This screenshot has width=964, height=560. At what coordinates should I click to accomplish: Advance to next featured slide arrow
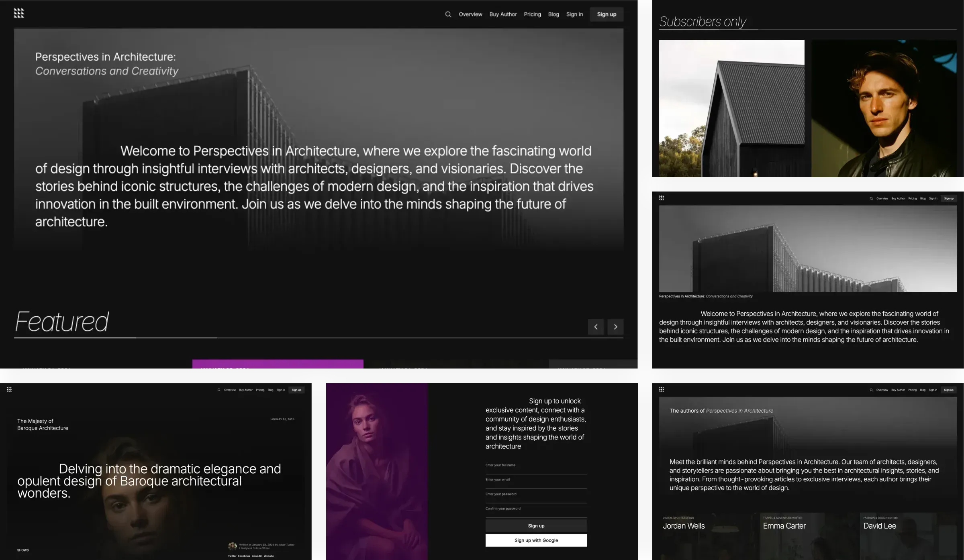point(615,327)
